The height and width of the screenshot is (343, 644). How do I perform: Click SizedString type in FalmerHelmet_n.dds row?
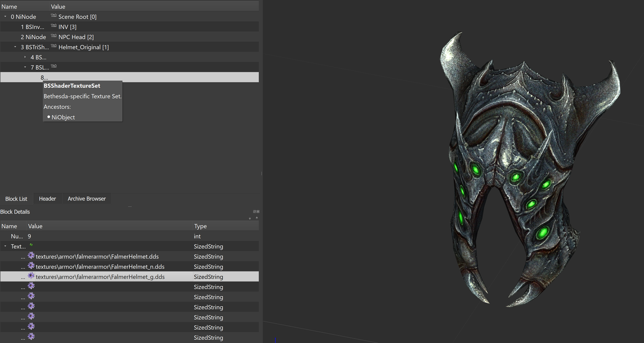coord(208,266)
